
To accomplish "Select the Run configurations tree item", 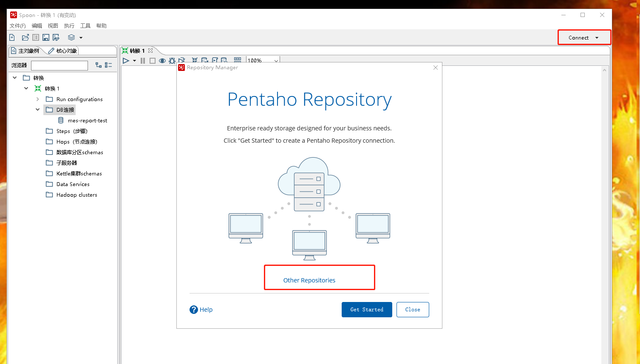I will (x=79, y=99).
